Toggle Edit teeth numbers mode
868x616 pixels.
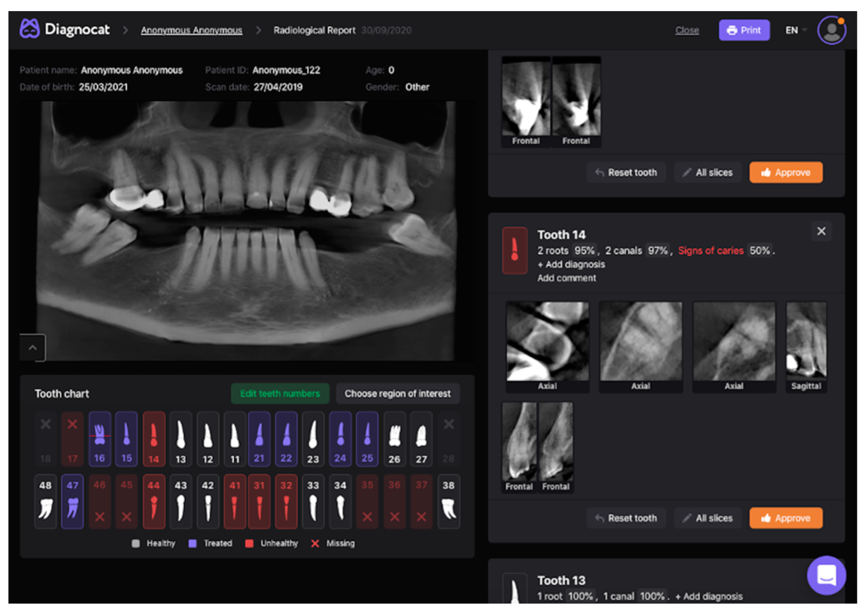(280, 394)
